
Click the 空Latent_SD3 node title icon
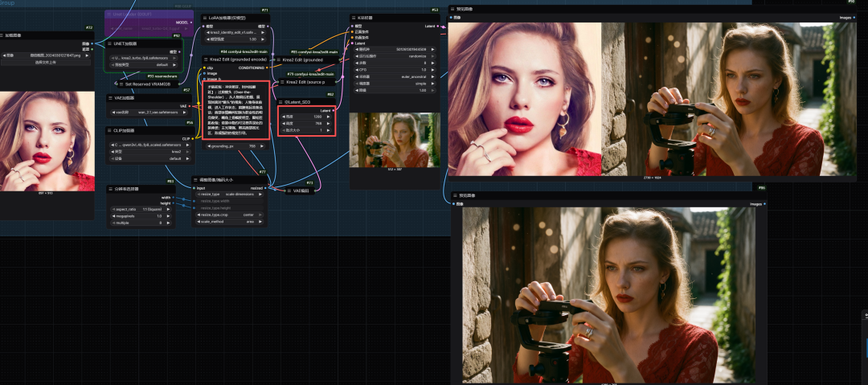click(280, 103)
